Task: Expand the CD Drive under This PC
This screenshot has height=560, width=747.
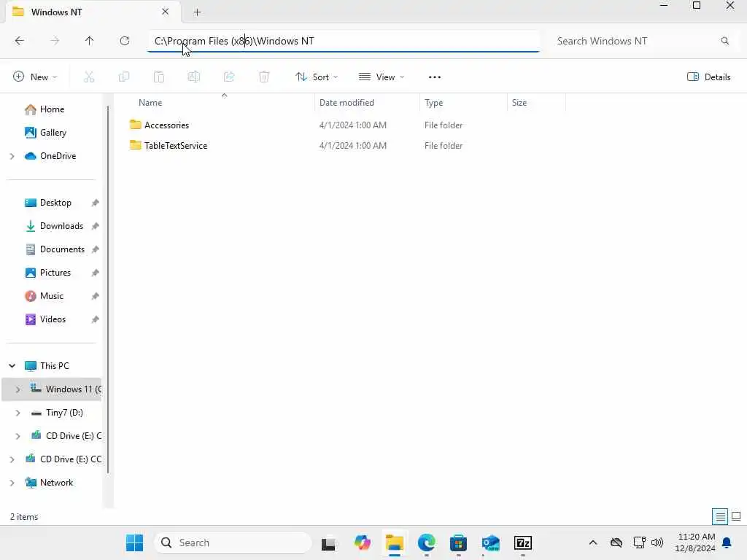Action: [18, 436]
